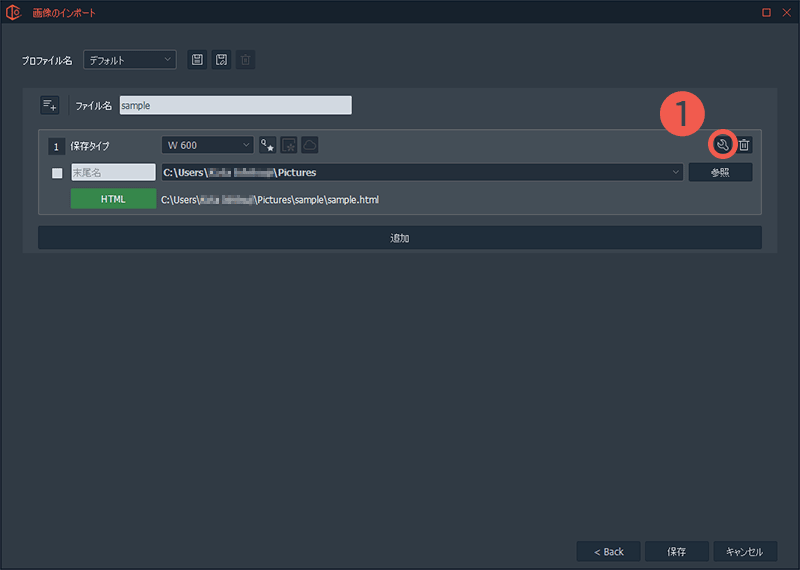This screenshot has height=570, width=800.
Task: Click the green HTML button
Action: tap(113, 200)
